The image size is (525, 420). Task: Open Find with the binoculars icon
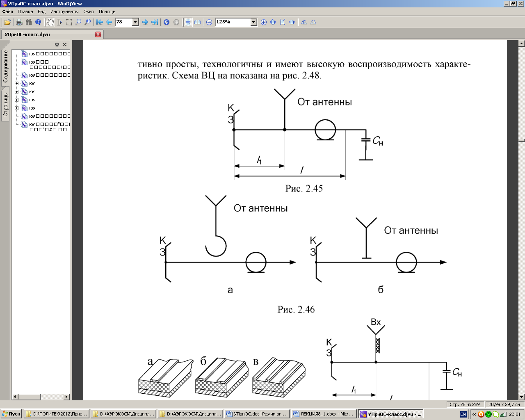pos(28,22)
